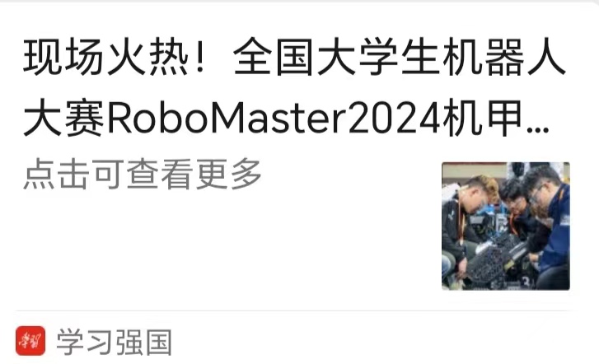
Task: Click the blank card area below the subtitle
Action: tap(229, 248)
